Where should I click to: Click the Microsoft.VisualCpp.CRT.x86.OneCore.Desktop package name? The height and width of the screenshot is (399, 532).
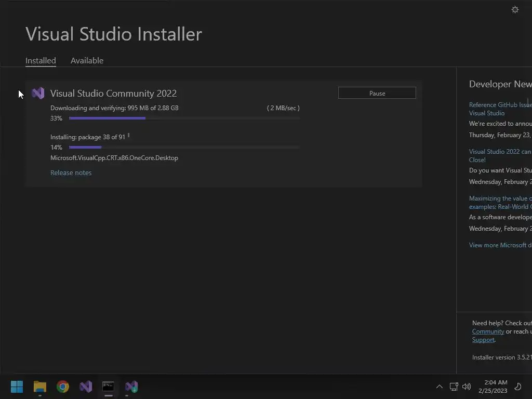114,158
